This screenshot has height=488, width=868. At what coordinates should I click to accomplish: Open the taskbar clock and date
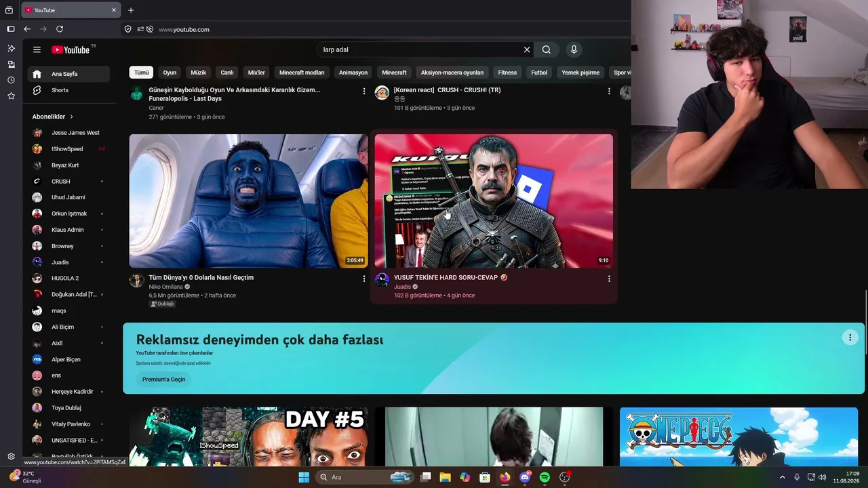[848, 477]
